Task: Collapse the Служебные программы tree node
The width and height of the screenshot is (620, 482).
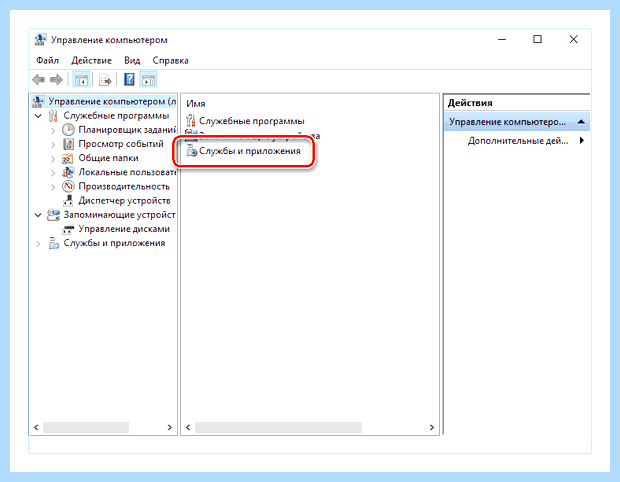Action: pyautogui.click(x=38, y=116)
